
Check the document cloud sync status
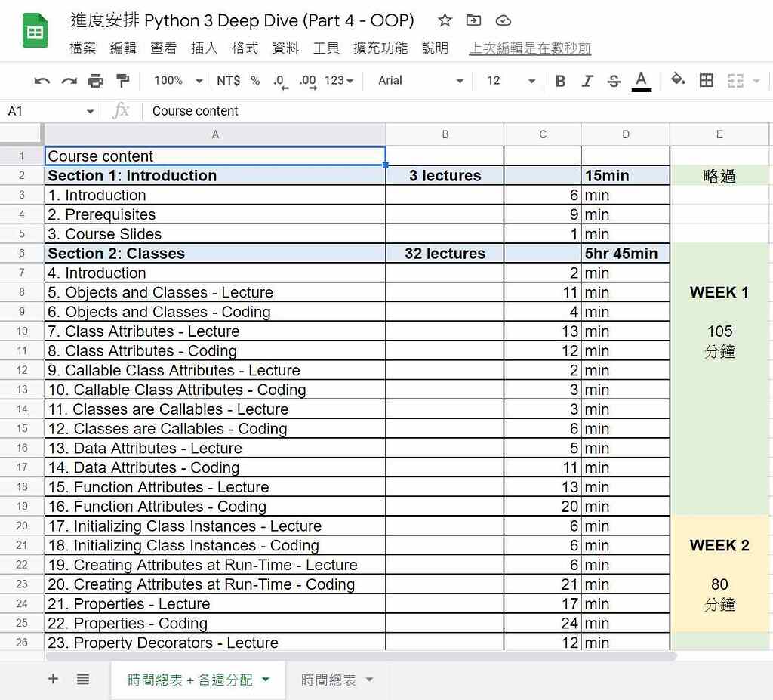502,20
